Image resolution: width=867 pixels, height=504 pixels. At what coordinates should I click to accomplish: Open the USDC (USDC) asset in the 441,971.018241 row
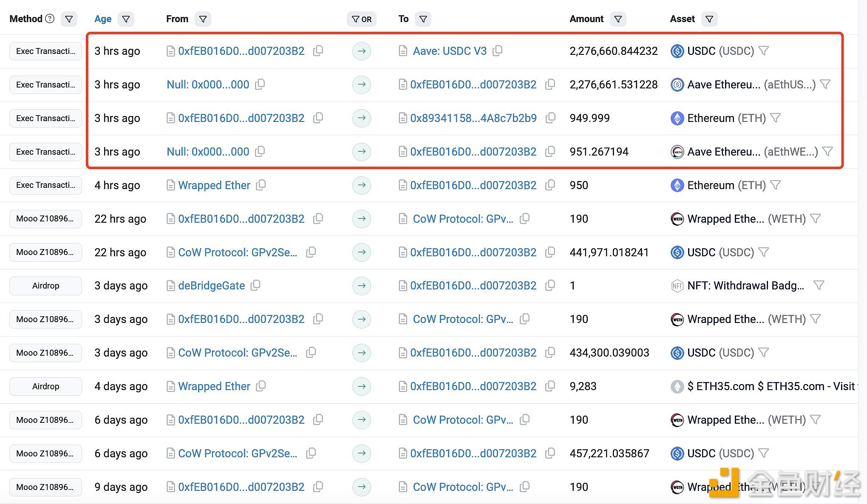point(720,252)
